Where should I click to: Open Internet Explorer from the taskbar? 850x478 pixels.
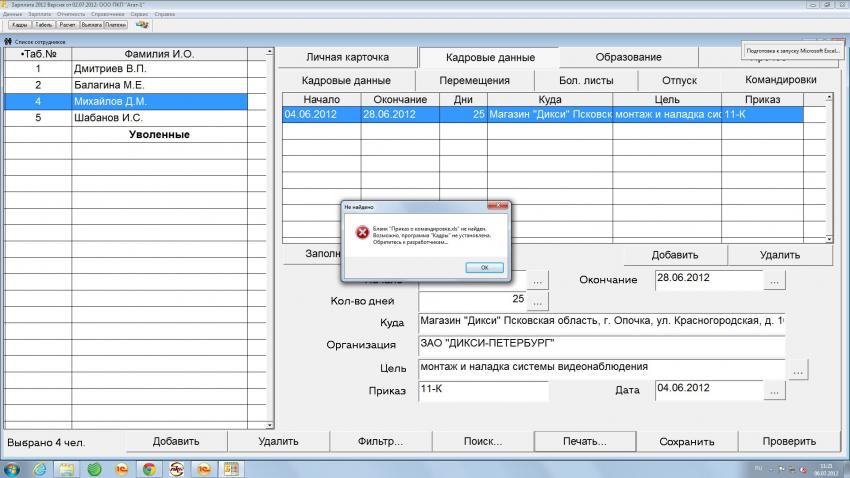39,468
